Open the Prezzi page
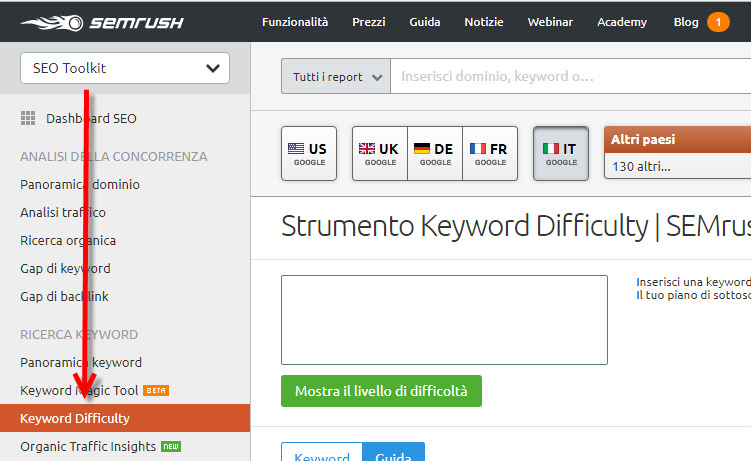Screen dimensions: 751x461 click(x=369, y=22)
